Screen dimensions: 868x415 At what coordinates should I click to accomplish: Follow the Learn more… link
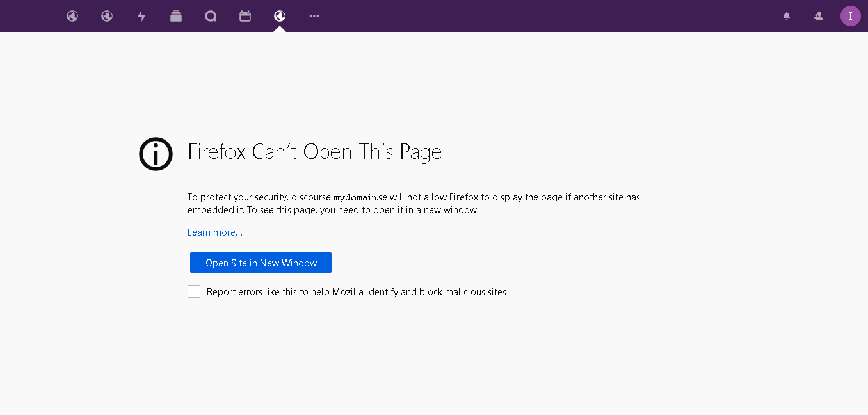coord(215,232)
